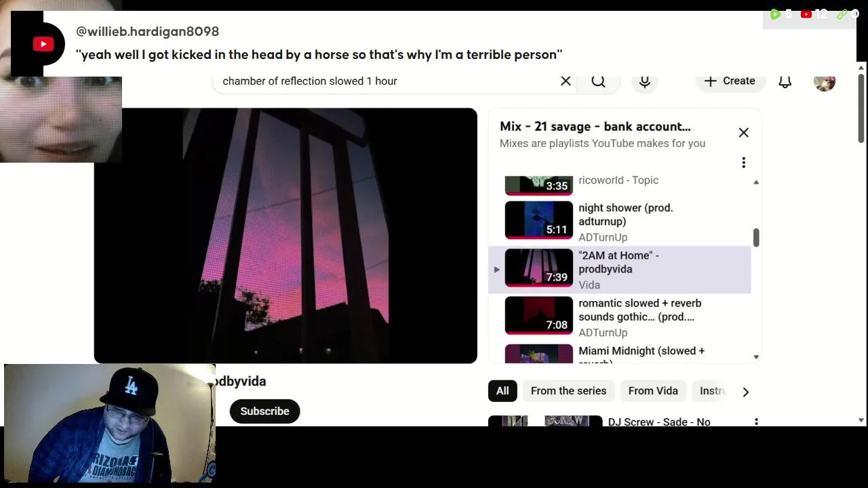Click romantic slowed + reverb sounds gothic title
Screen dimensions: 868x488
pos(639,310)
